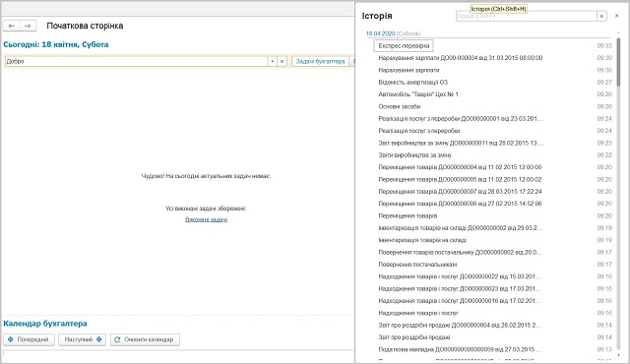Viewport: 630px width, 364px height.
Task: Click the Попередній calendar button
Action: pyautogui.click(x=29, y=339)
